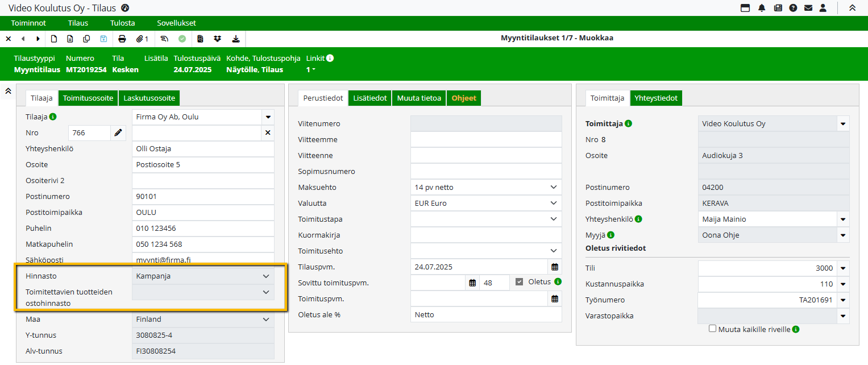868x365 pixels.
Task: Click the download icon in the toolbar
Action: coord(236,39)
